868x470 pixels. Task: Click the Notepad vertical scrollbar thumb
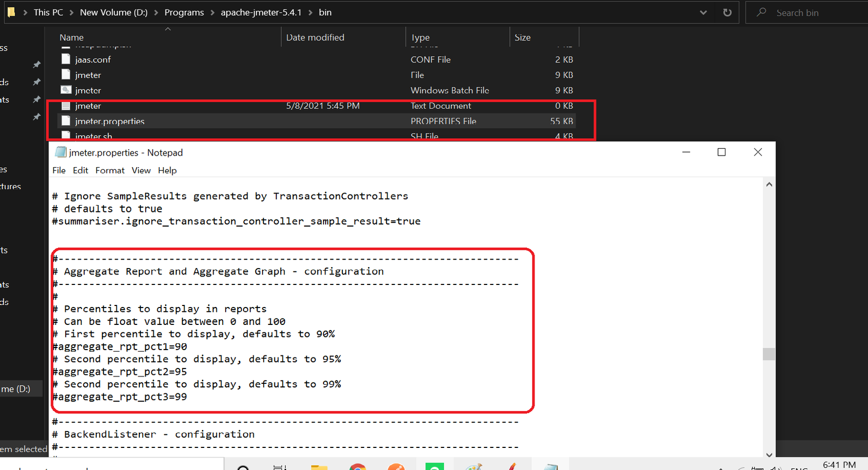click(769, 354)
